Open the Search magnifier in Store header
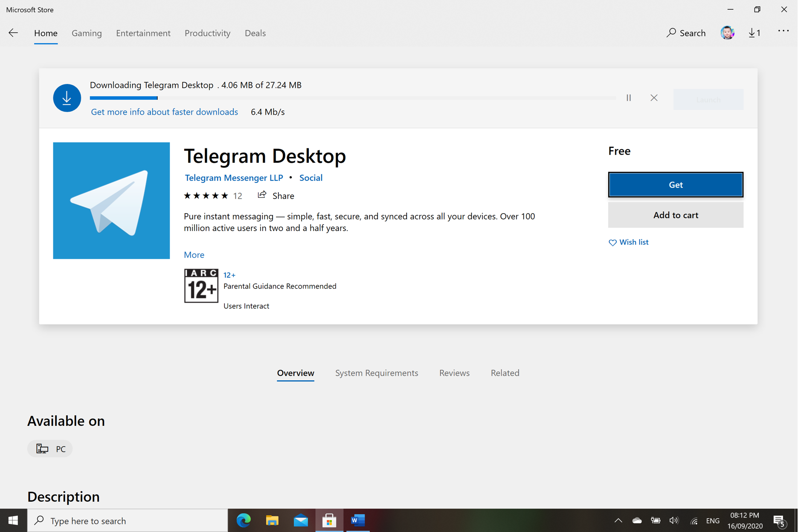The height and width of the screenshot is (532, 798). point(686,33)
